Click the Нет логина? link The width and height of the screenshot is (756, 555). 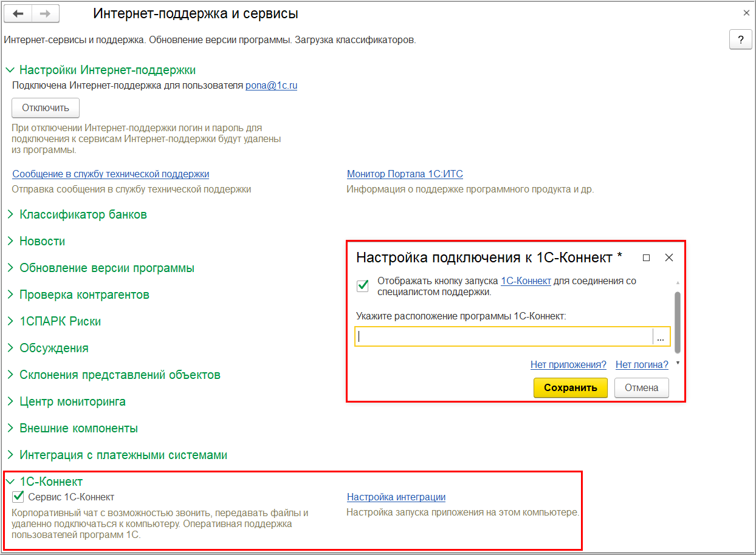coord(642,364)
